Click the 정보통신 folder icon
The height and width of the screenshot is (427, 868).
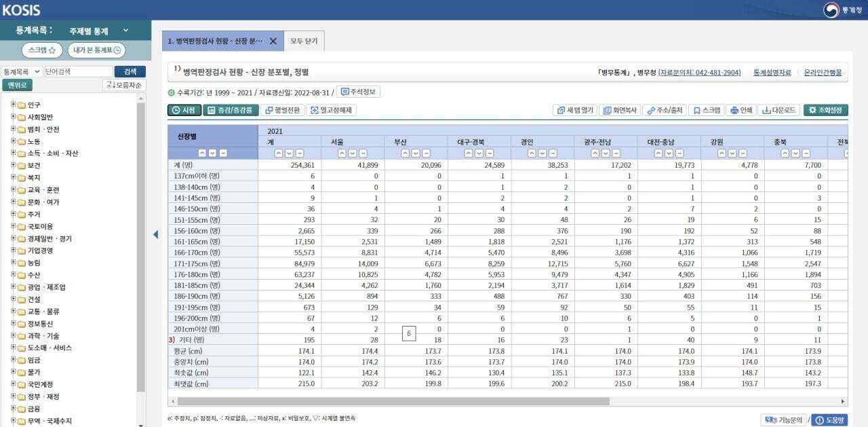(x=21, y=324)
